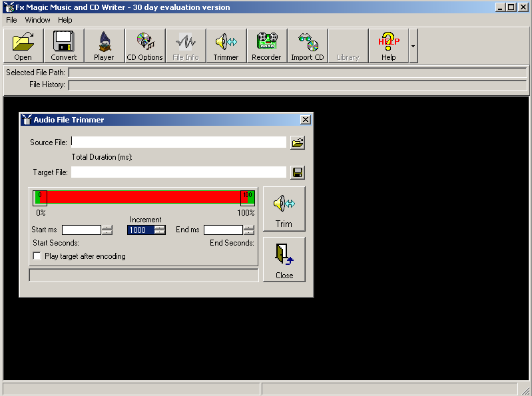This screenshot has width=532, height=396.
Task: Click the trimmer progress status box
Action: (x=144, y=276)
